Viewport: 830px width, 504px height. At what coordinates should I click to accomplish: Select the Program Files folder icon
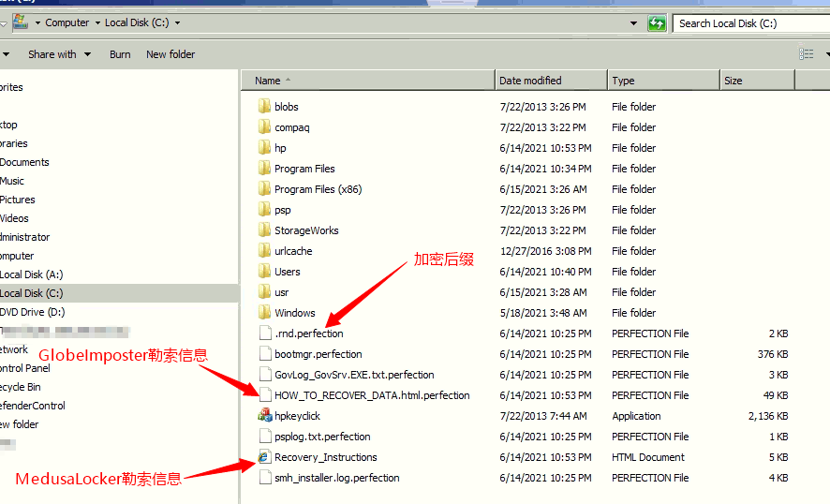pos(265,169)
